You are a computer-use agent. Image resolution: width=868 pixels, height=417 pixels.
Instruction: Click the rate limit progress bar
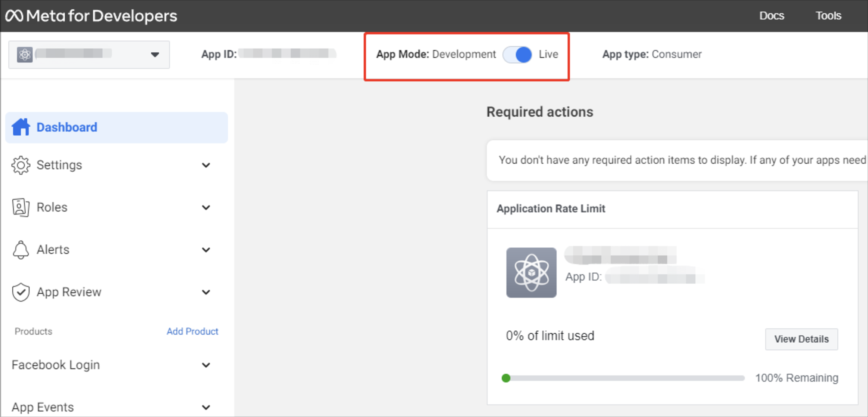point(623,378)
